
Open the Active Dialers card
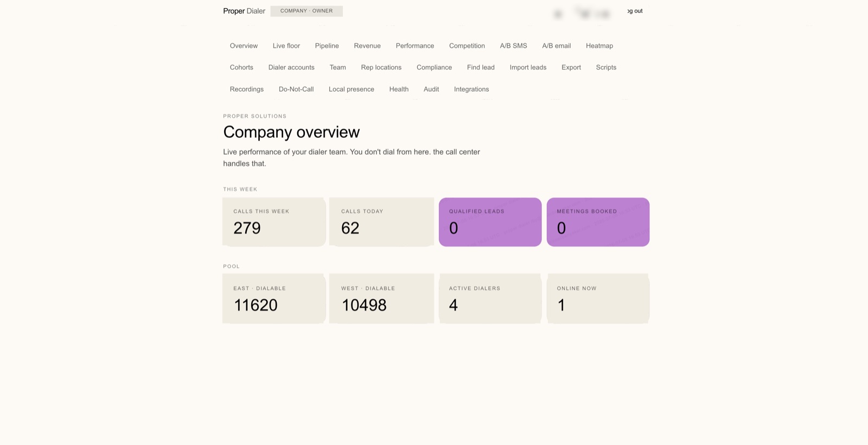pos(490,299)
